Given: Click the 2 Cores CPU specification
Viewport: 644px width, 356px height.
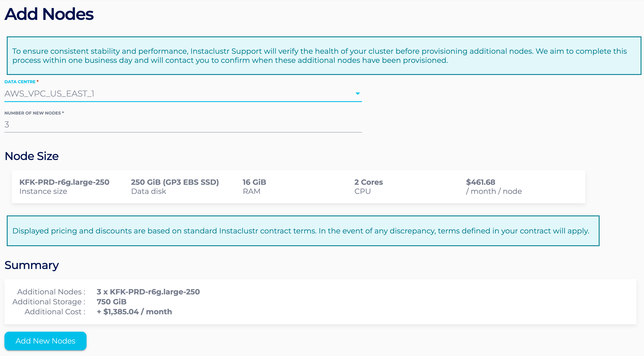Looking at the screenshot, I should tap(368, 182).
